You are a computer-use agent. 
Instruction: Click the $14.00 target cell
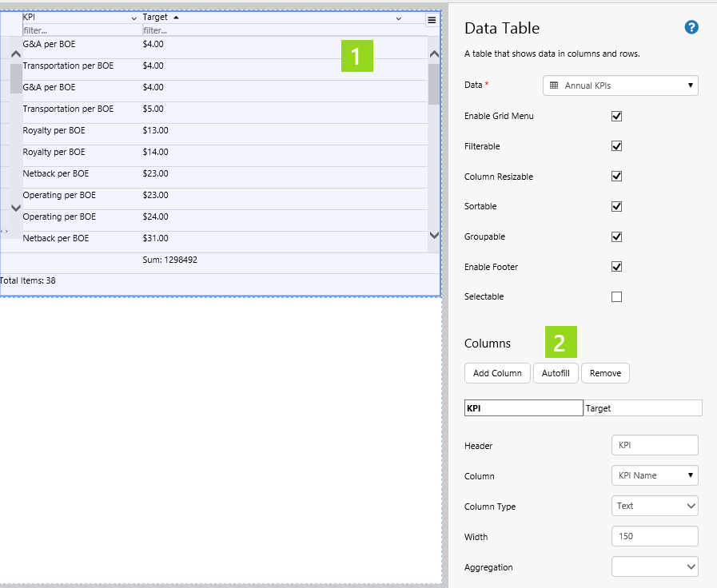coord(156,152)
